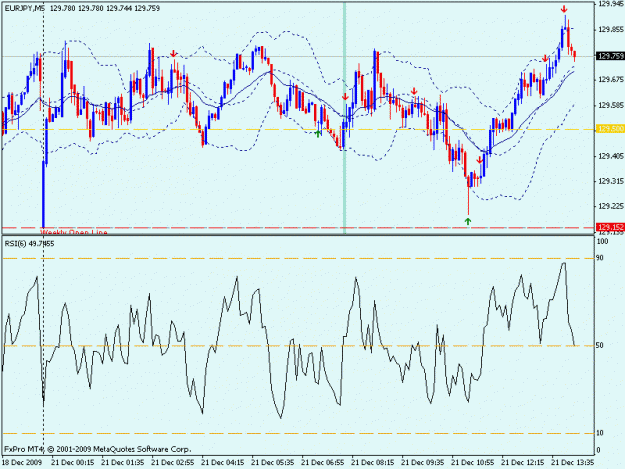This screenshot has height=469, width=625.
Task: Click the 129.675 price scale value
Action: pyautogui.click(x=610, y=80)
